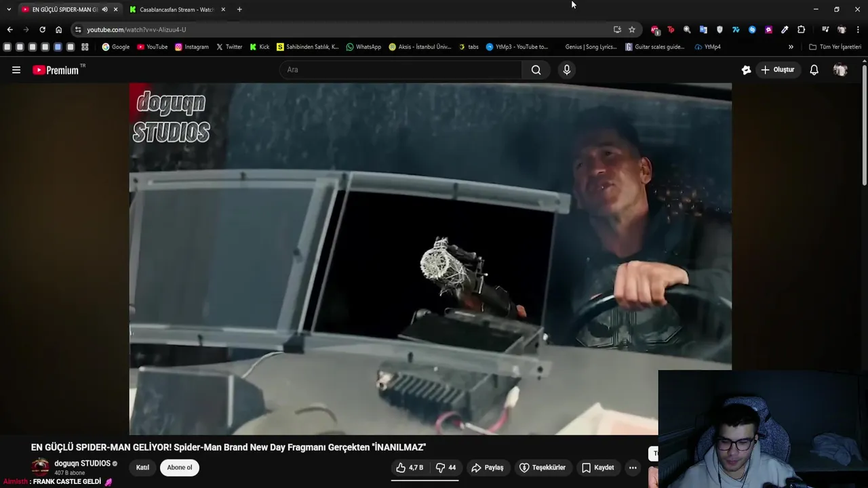Start voice search with microphone icon
This screenshot has height=488, width=868.
pyautogui.click(x=567, y=70)
